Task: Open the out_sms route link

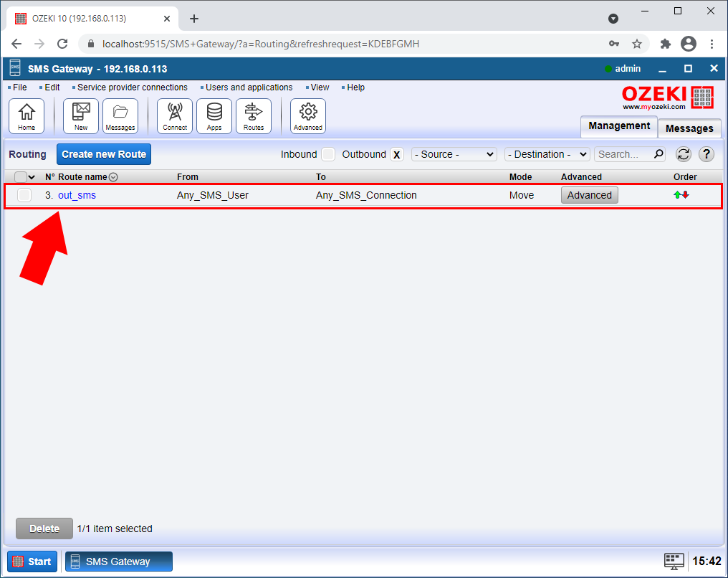Action: coord(77,195)
